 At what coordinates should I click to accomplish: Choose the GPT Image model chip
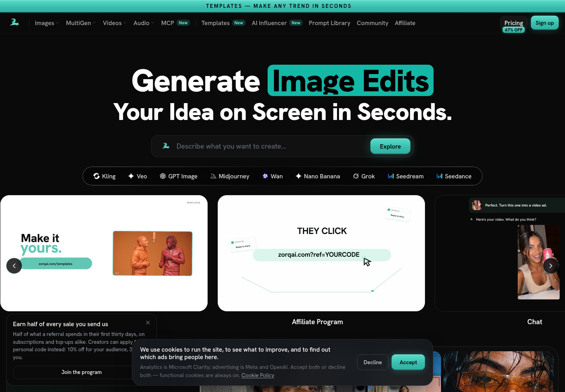click(x=179, y=176)
